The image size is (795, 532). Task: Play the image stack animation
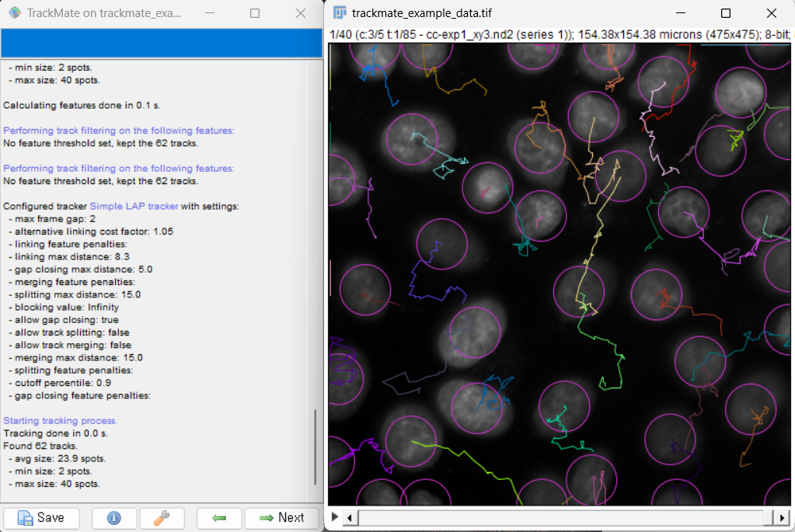[335, 516]
